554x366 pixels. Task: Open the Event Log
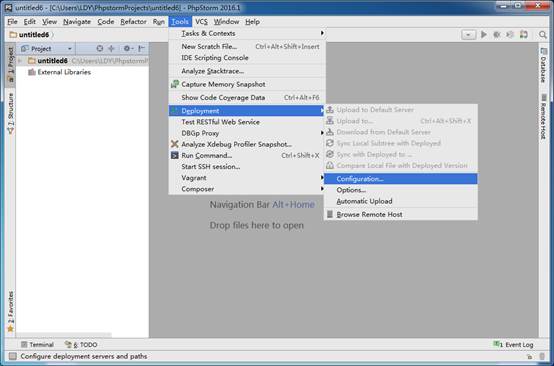[513, 345]
